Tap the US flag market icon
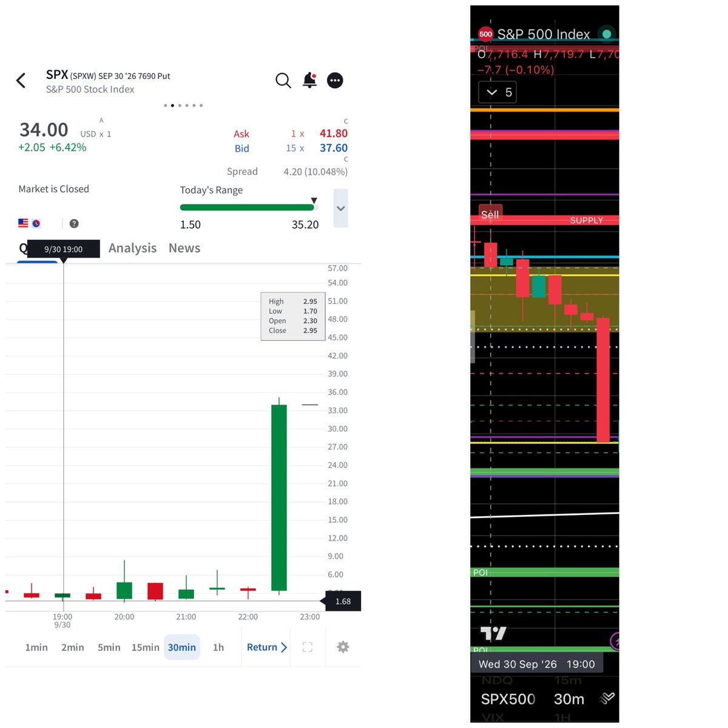Image resolution: width=728 pixels, height=728 pixels. click(x=23, y=223)
